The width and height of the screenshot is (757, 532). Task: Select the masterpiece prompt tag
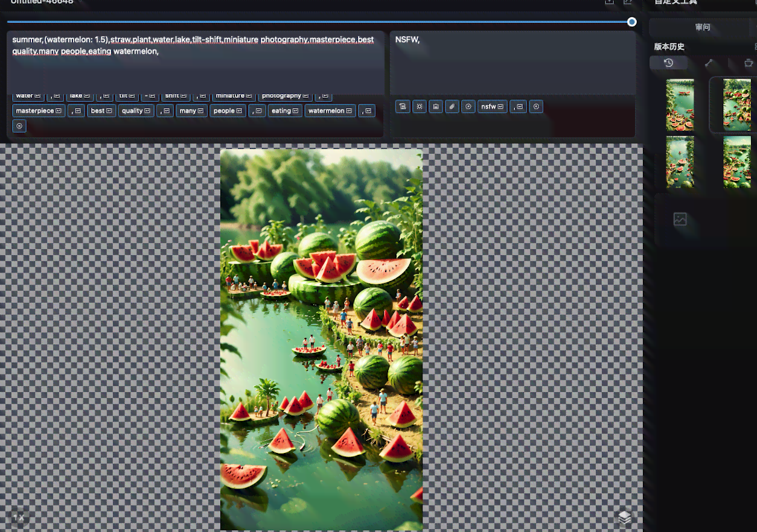tap(39, 111)
